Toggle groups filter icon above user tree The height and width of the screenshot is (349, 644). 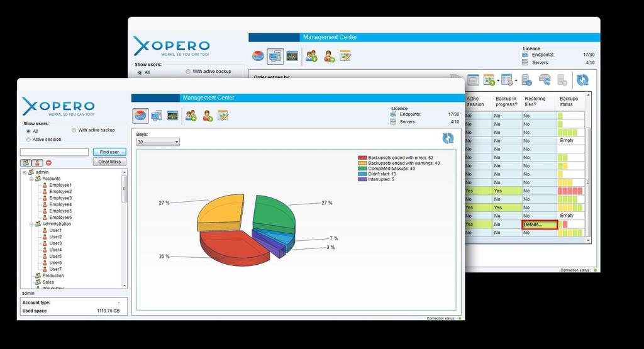tap(26, 163)
